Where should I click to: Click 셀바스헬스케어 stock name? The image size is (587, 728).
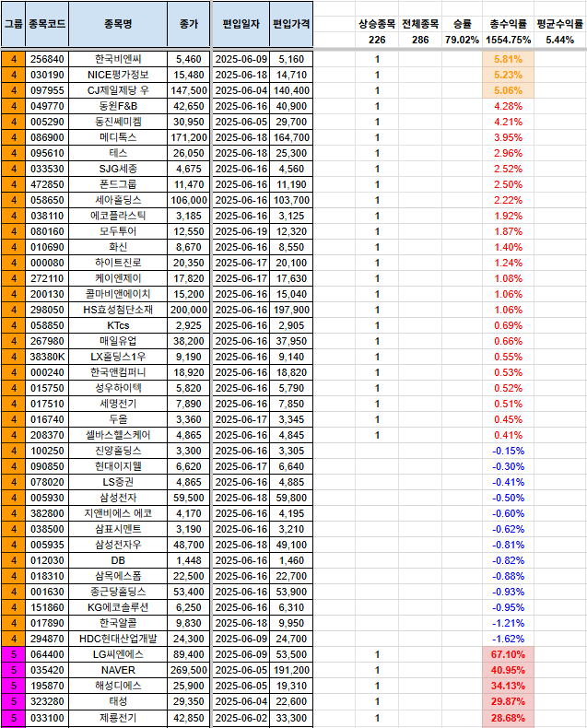point(118,435)
